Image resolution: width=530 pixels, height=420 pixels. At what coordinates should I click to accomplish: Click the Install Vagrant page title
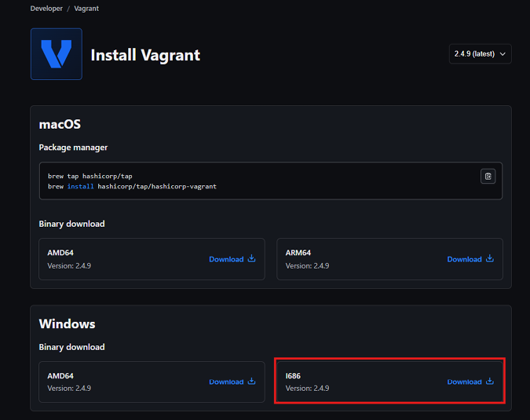(145, 55)
